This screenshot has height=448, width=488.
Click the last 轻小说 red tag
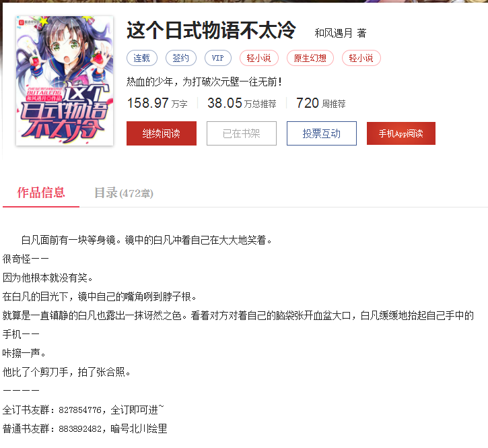[361, 58]
